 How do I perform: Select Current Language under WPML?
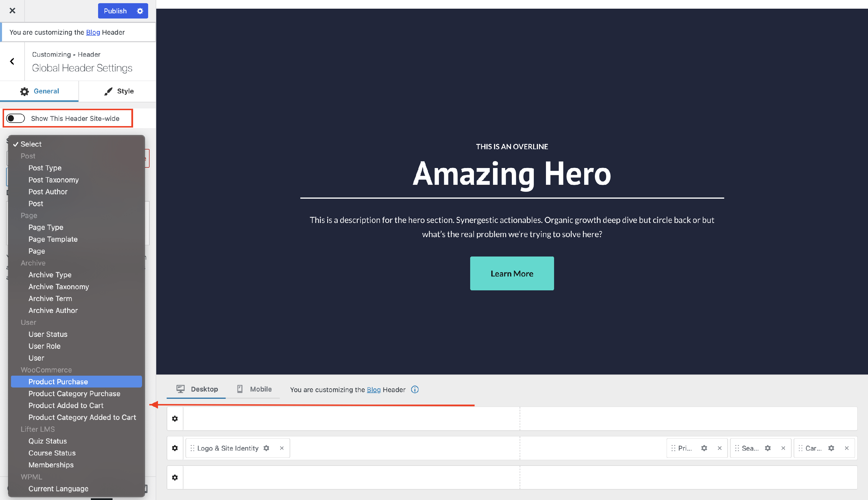click(58, 488)
